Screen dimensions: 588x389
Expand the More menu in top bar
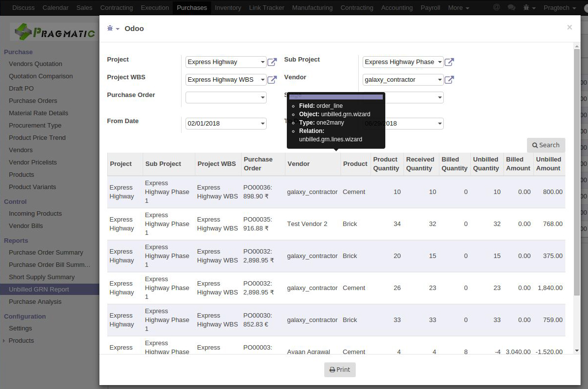(x=458, y=7)
